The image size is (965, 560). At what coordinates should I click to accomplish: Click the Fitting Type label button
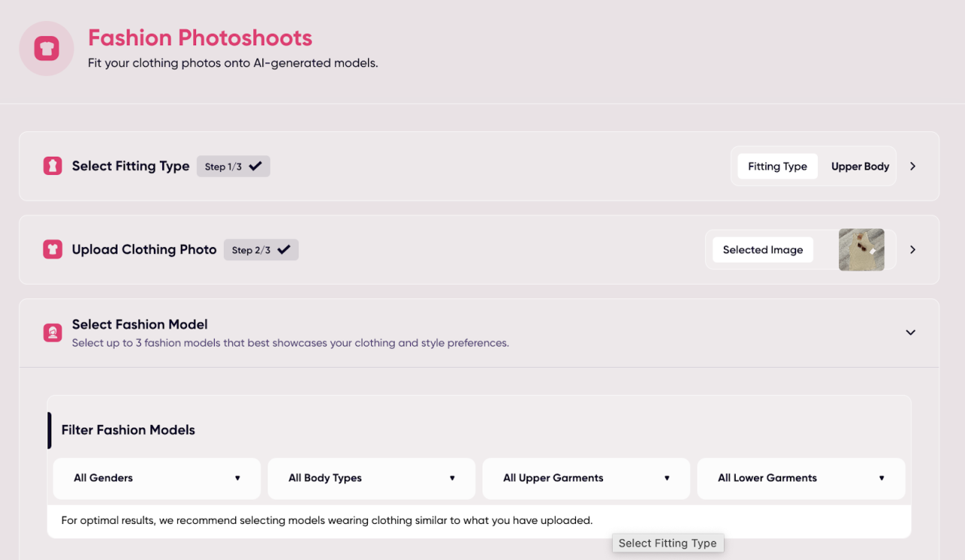777,167
